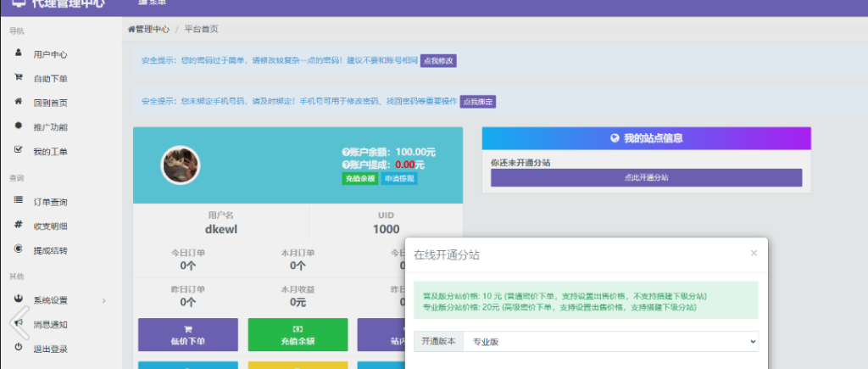
Task: Open 订单查询 list item
Action: tap(50, 202)
